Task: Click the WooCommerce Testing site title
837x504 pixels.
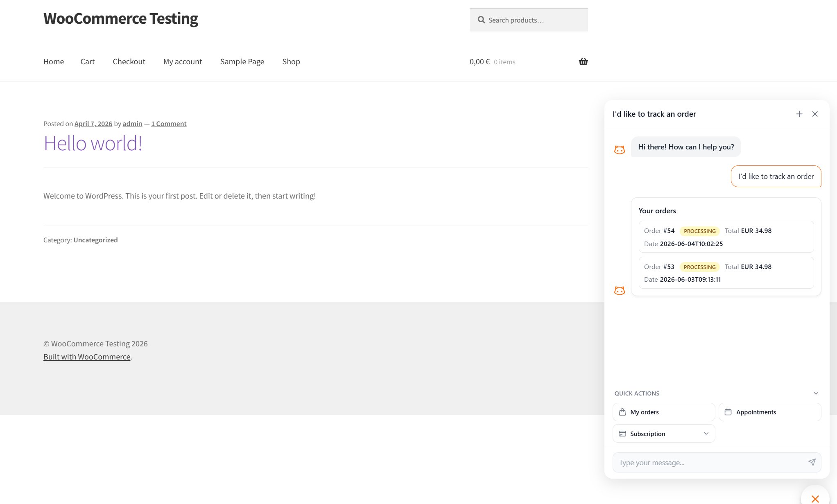Action: pyautogui.click(x=121, y=18)
